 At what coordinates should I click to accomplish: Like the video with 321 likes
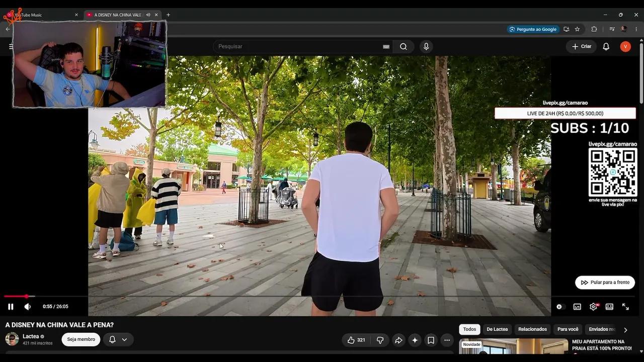(x=356, y=340)
